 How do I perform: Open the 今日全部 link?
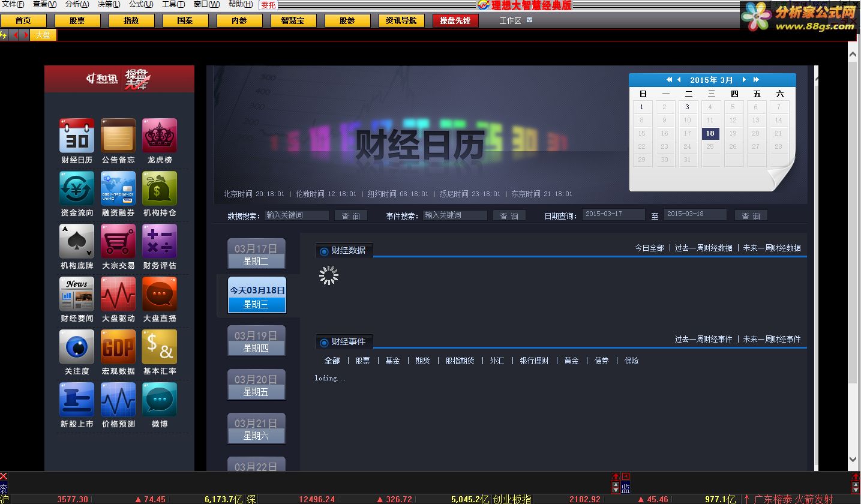(x=649, y=248)
